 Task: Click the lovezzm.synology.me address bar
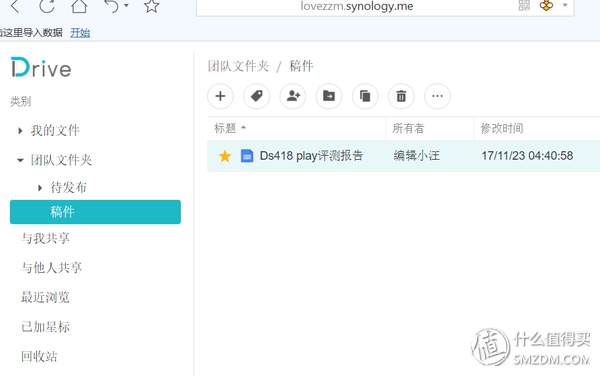coord(357,7)
